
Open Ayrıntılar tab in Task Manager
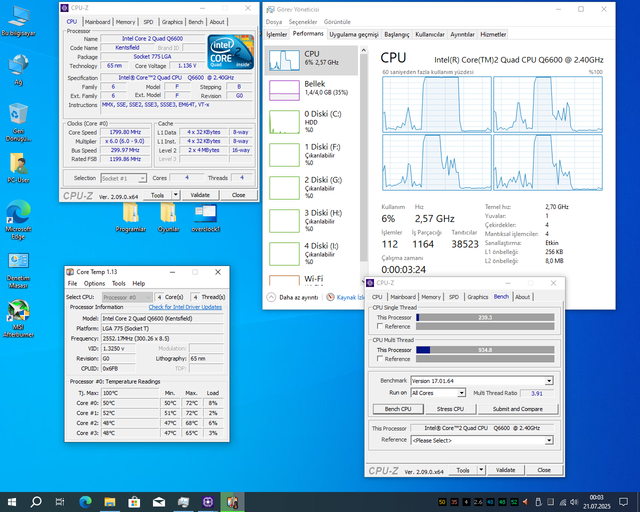462,34
